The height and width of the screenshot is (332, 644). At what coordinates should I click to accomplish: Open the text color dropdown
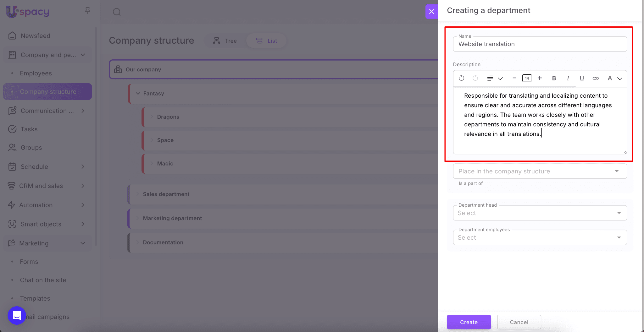point(614,78)
